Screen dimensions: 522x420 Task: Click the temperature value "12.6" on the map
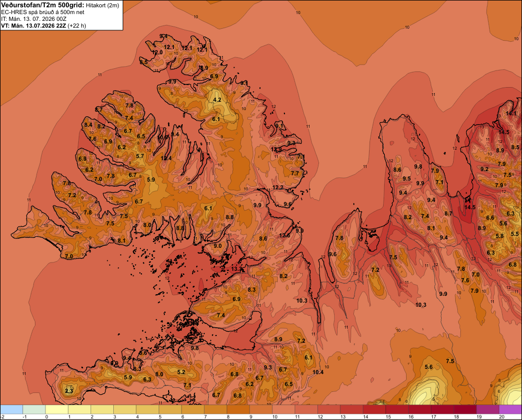(284, 235)
